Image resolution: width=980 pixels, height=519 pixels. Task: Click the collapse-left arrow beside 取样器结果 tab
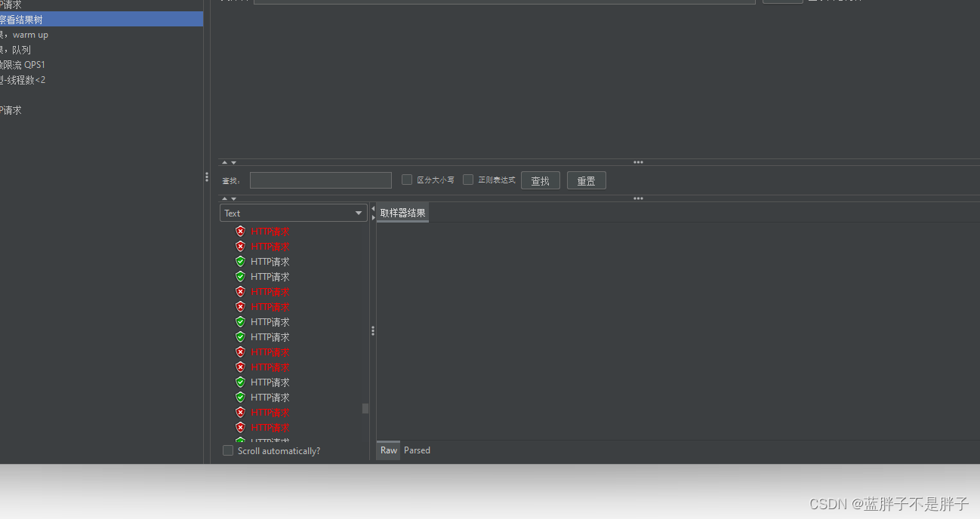[373, 208]
